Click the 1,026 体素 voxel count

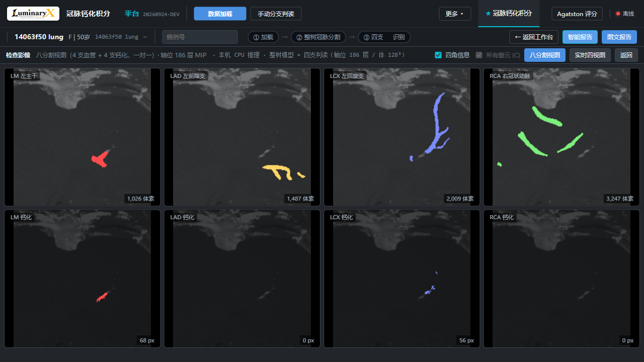pyautogui.click(x=141, y=199)
